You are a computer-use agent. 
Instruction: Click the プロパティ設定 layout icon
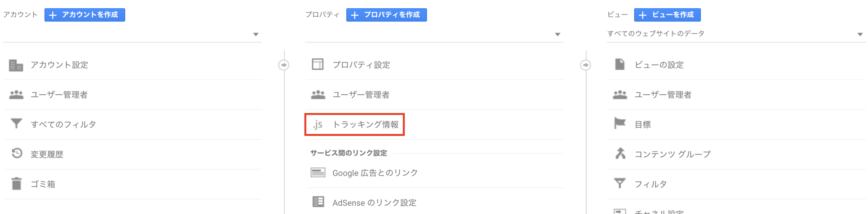coord(318,65)
